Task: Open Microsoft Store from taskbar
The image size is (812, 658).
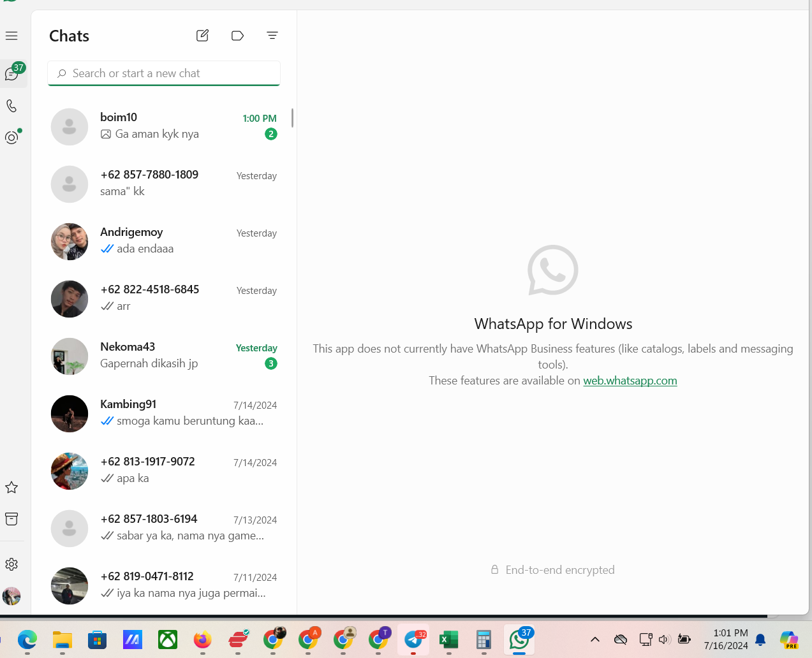Action: (x=98, y=639)
